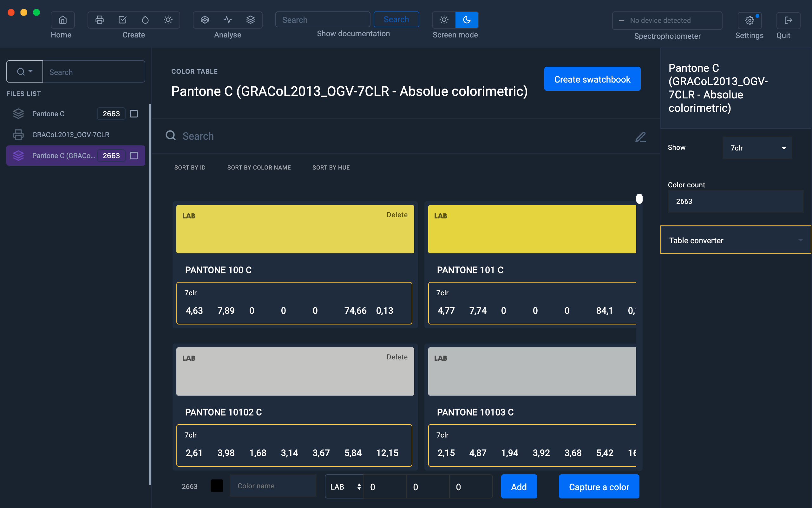Click the Show documentation label
The height and width of the screenshot is (508, 812).
353,34
